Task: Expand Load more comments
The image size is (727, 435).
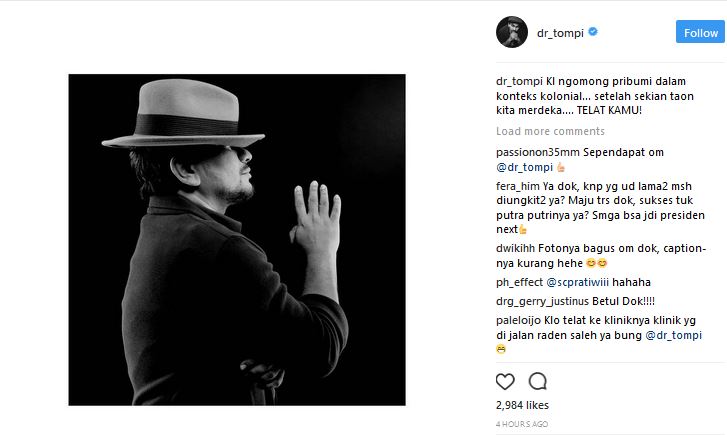Action: (x=550, y=131)
